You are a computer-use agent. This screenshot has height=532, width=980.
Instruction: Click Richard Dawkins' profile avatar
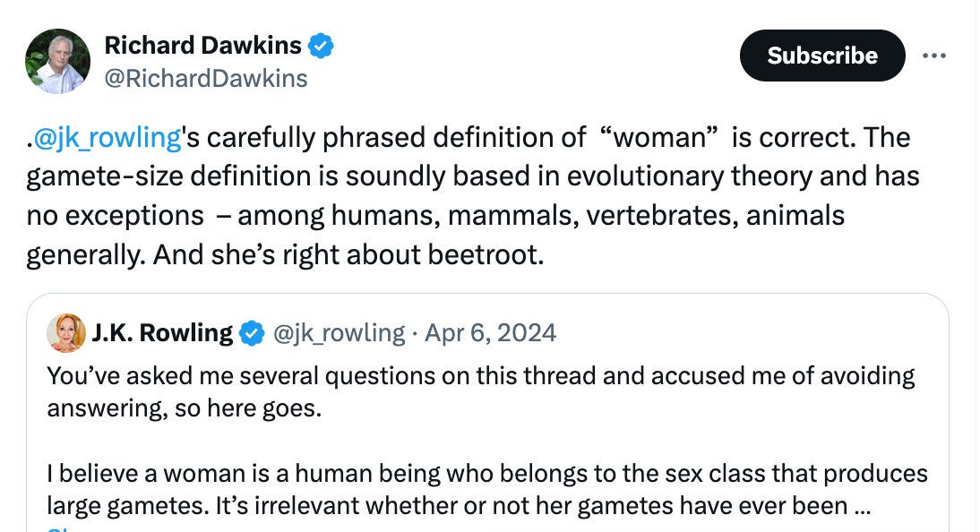pos(57,60)
